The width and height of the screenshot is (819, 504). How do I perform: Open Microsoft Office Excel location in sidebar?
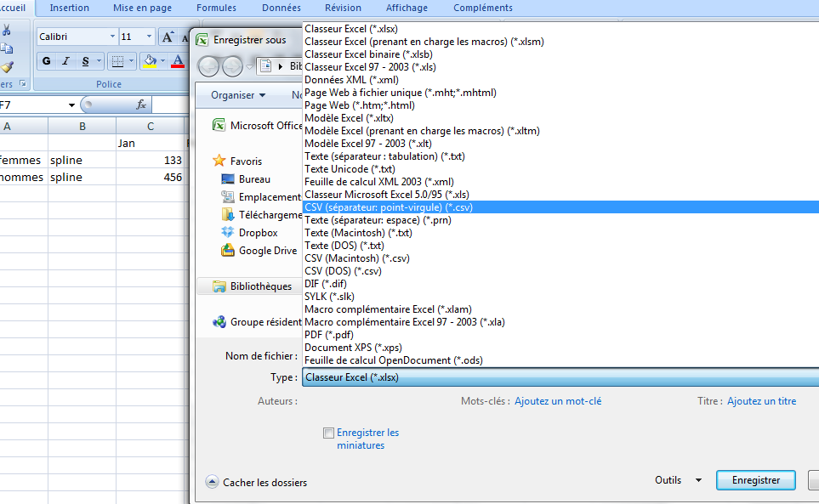coord(258,125)
